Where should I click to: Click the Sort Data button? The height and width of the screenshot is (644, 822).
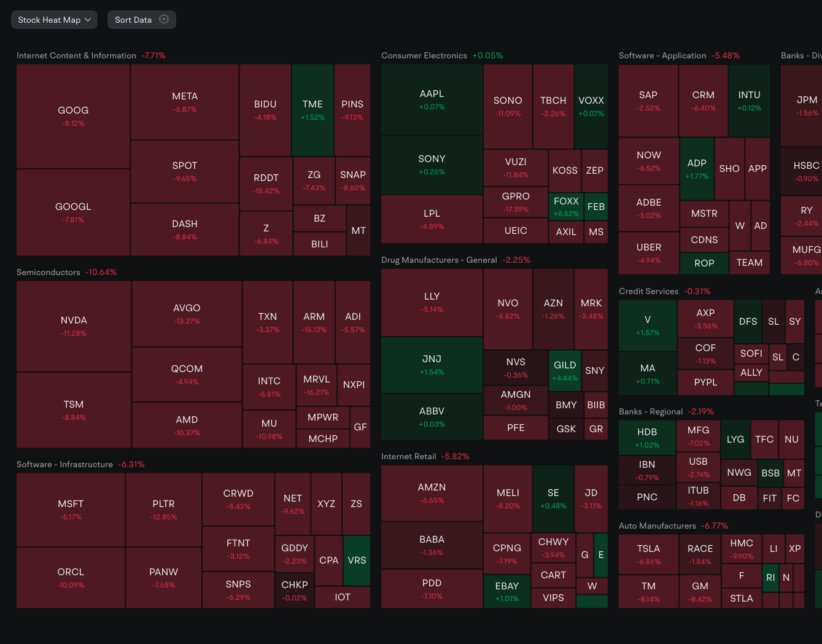pos(133,20)
